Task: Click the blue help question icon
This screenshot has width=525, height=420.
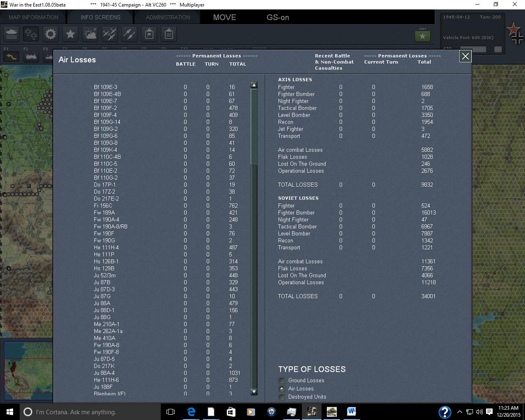Action: [x=445, y=412]
